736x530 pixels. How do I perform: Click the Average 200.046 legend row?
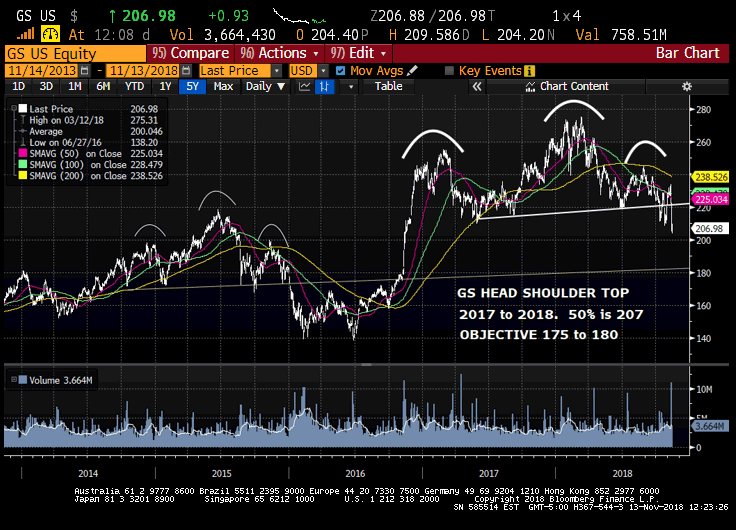coord(91,131)
